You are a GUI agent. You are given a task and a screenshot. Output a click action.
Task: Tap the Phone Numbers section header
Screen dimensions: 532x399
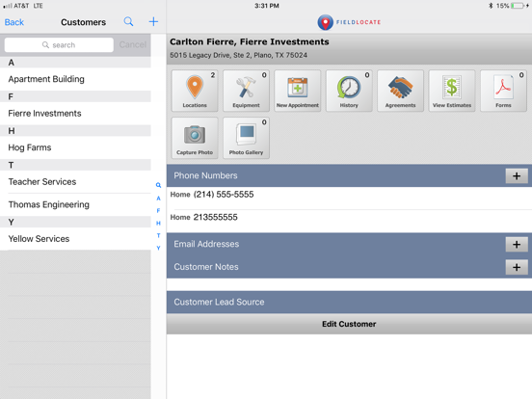click(349, 175)
